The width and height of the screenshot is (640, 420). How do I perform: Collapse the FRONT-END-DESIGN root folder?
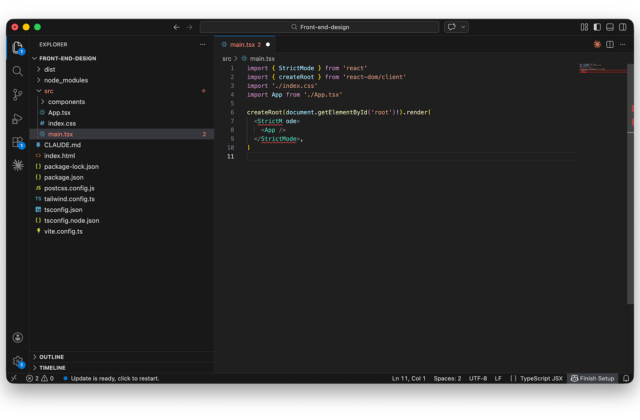click(x=122, y=58)
